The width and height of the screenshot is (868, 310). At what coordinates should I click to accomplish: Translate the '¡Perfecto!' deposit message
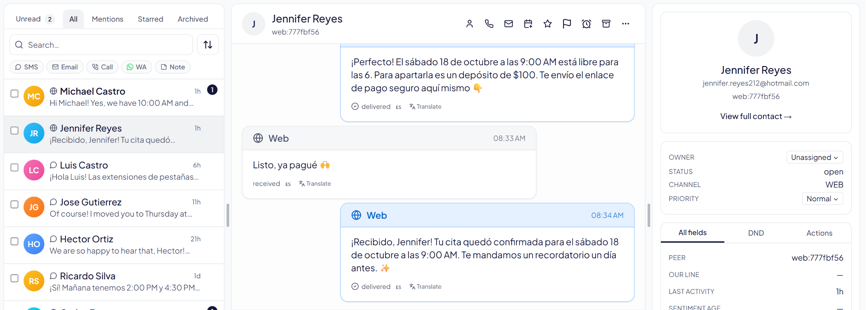click(426, 107)
